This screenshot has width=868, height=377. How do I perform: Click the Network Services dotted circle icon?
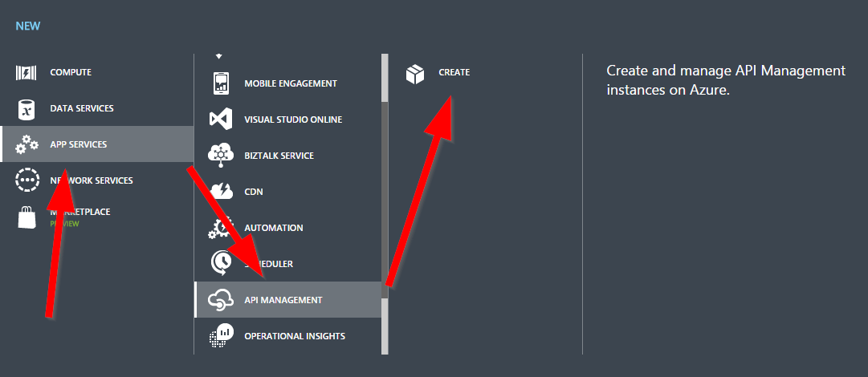tap(26, 180)
